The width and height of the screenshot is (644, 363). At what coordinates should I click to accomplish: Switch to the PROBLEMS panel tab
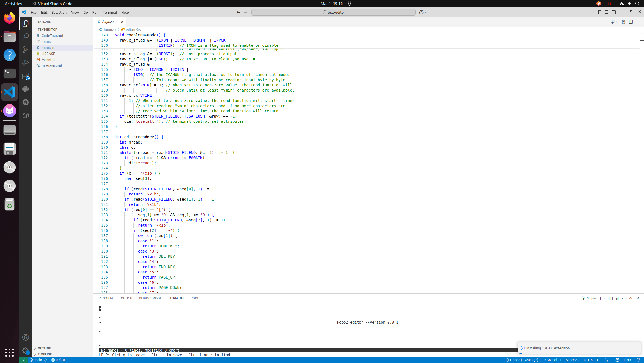pyautogui.click(x=107, y=298)
